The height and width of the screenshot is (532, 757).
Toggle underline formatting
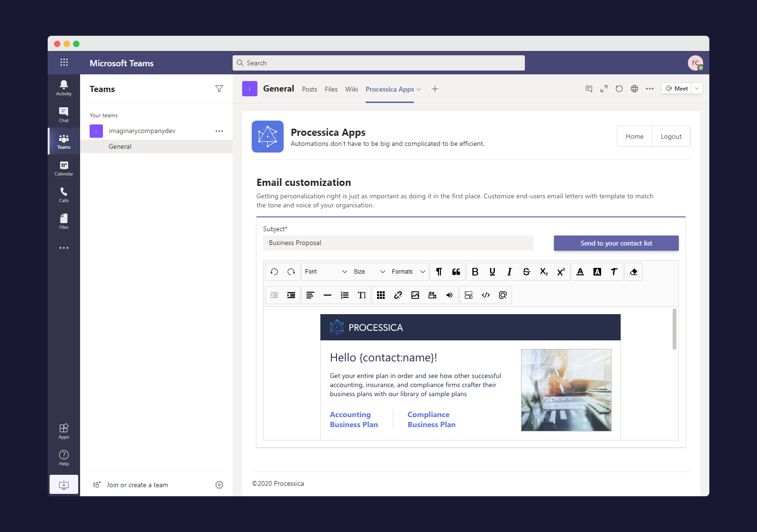[x=492, y=272]
